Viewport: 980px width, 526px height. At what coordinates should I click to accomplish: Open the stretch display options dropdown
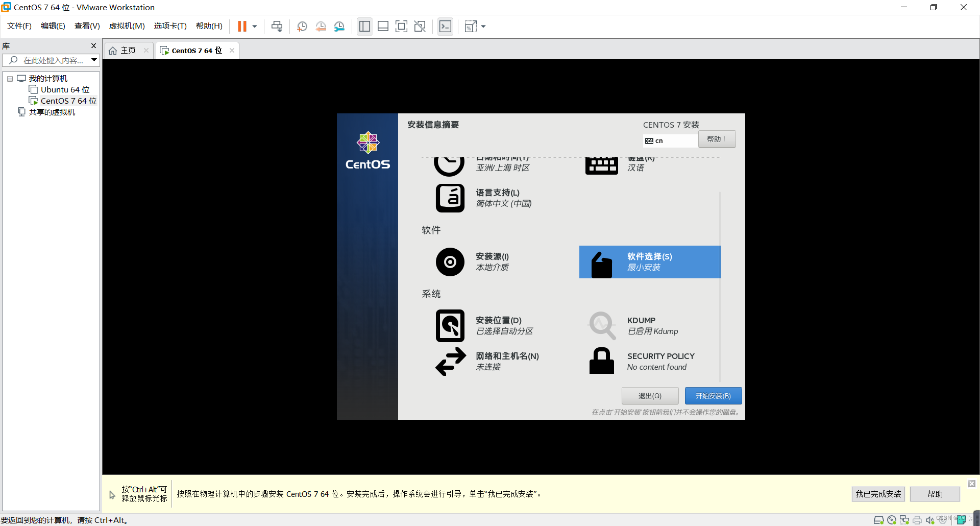(483, 27)
